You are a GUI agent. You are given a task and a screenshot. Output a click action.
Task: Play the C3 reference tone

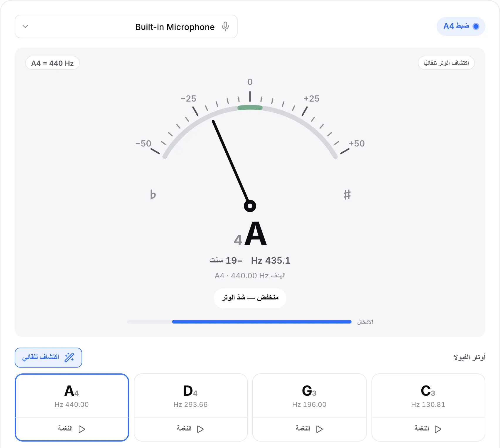click(428, 429)
